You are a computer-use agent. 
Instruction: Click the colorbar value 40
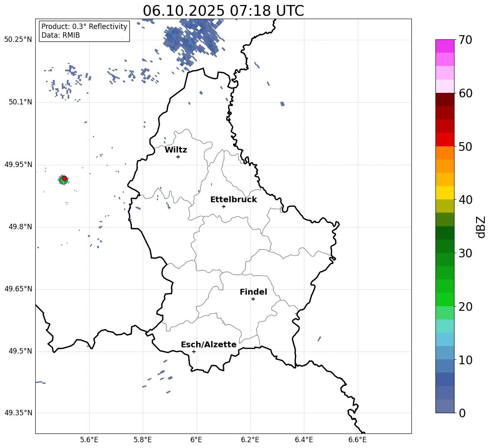point(466,200)
